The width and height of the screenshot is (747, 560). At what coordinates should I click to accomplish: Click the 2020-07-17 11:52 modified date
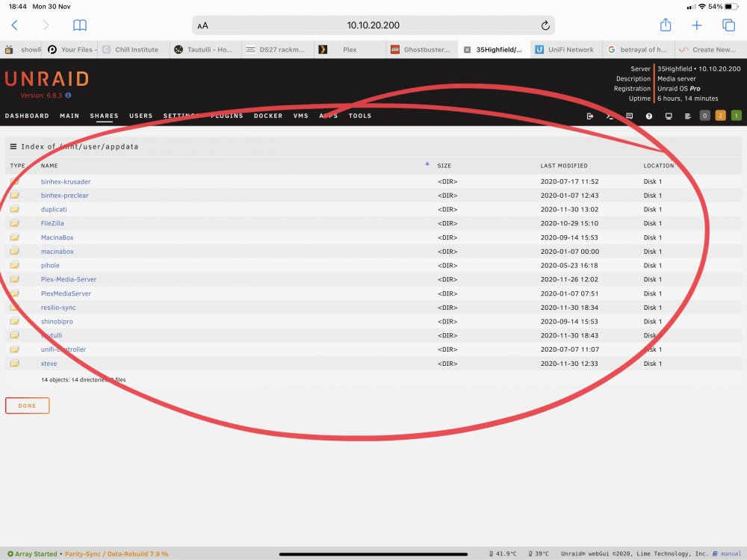click(x=569, y=181)
